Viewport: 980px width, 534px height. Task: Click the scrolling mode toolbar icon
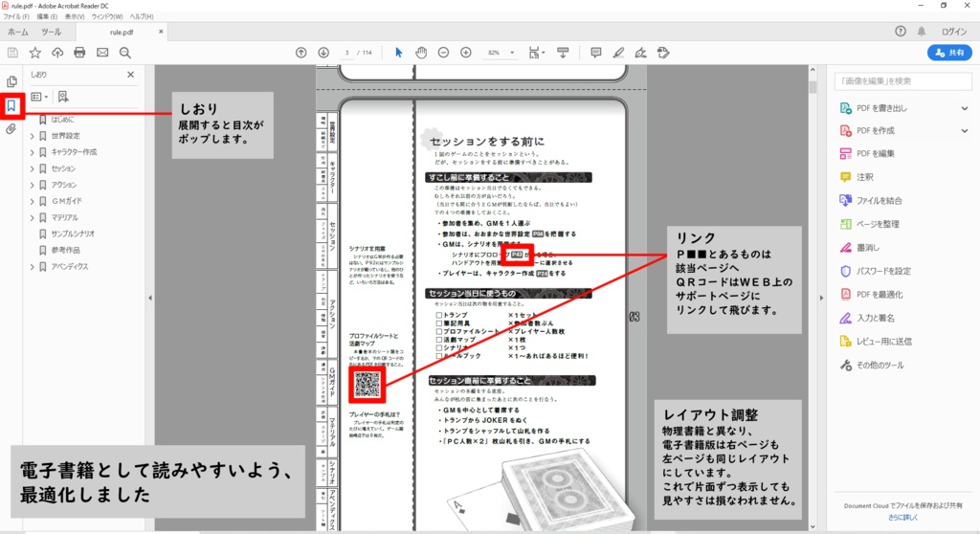tap(563, 54)
